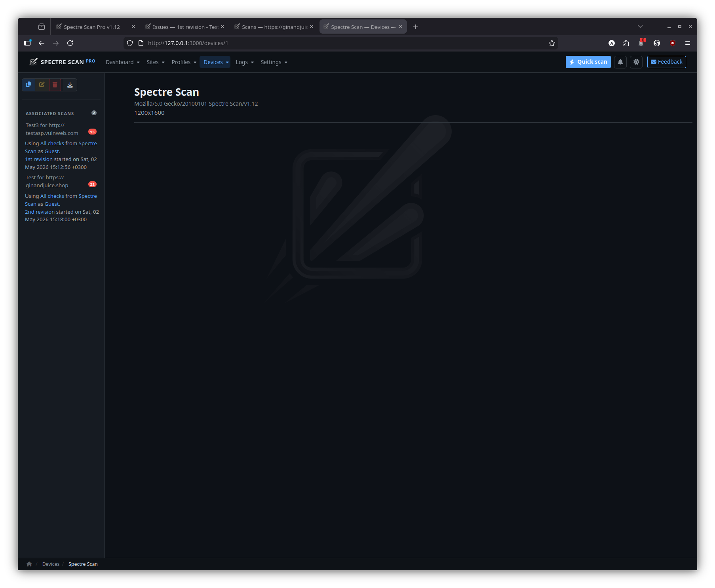The height and width of the screenshot is (588, 715).
Task: Close the Spectre Scan — Devices tab
Action: [401, 27]
